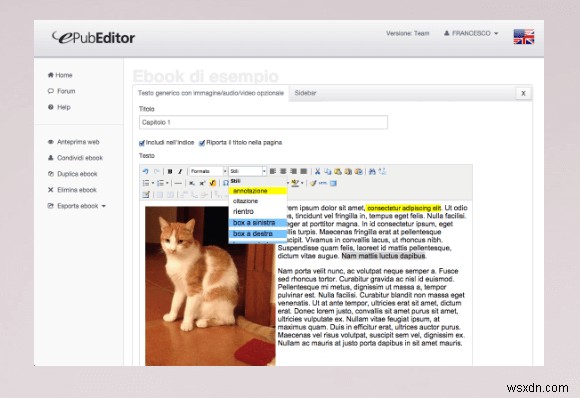Select the Testo generico con immagine tab
Screen dimensions: 580x398
pyautogui.click(x=211, y=93)
